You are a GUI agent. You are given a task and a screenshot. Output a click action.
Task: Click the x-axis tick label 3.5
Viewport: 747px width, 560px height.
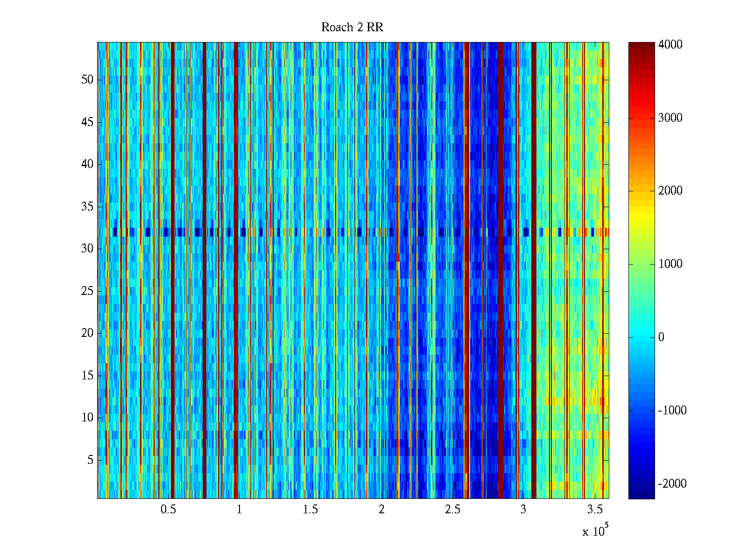click(x=594, y=510)
